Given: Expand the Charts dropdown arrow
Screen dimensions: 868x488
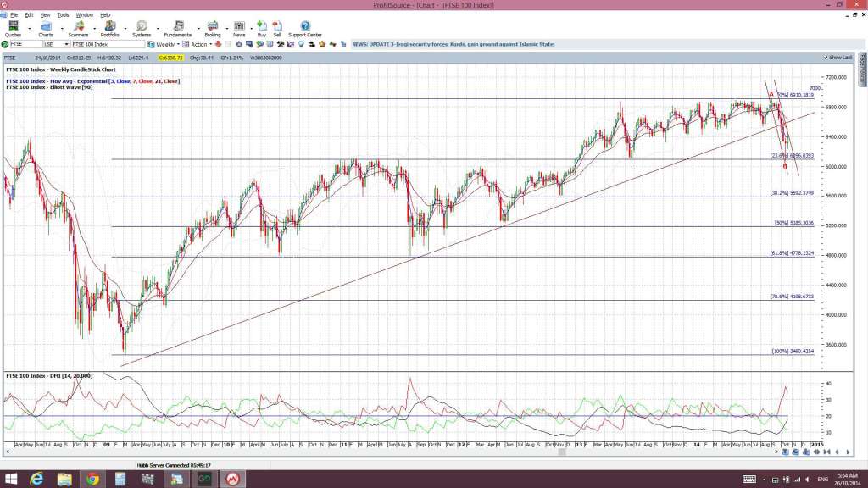Looking at the screenshot, I should (61, 29).
